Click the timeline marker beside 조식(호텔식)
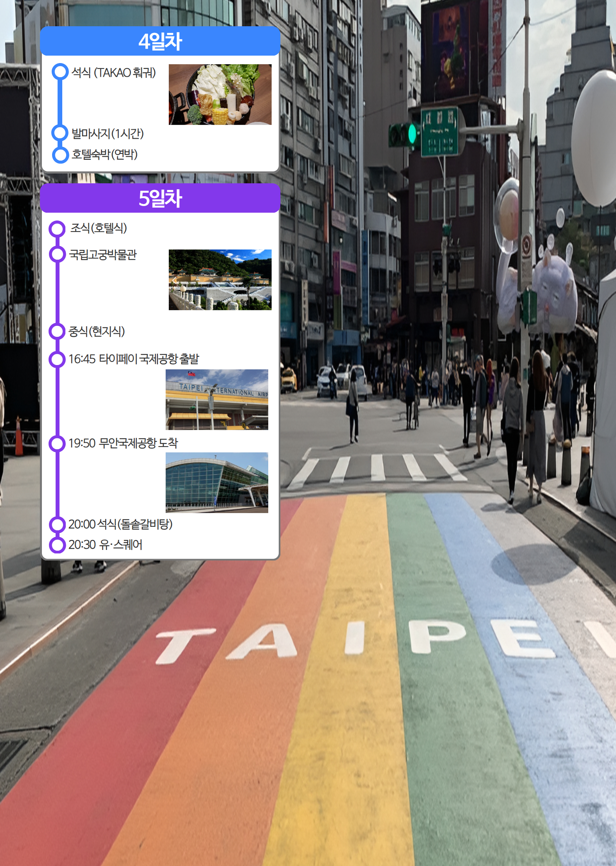 [x=57, y=229]
